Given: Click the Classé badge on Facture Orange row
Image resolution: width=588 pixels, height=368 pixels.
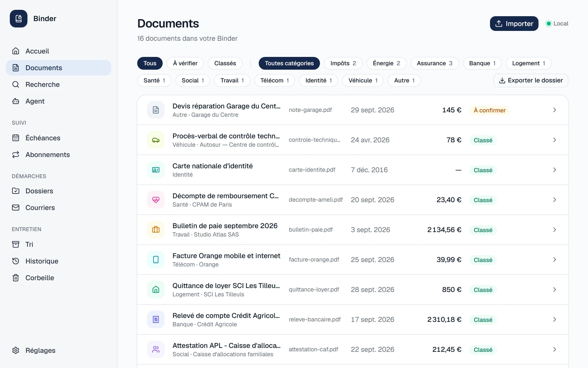Looking at the screenshot, I should tap(483, 260).
